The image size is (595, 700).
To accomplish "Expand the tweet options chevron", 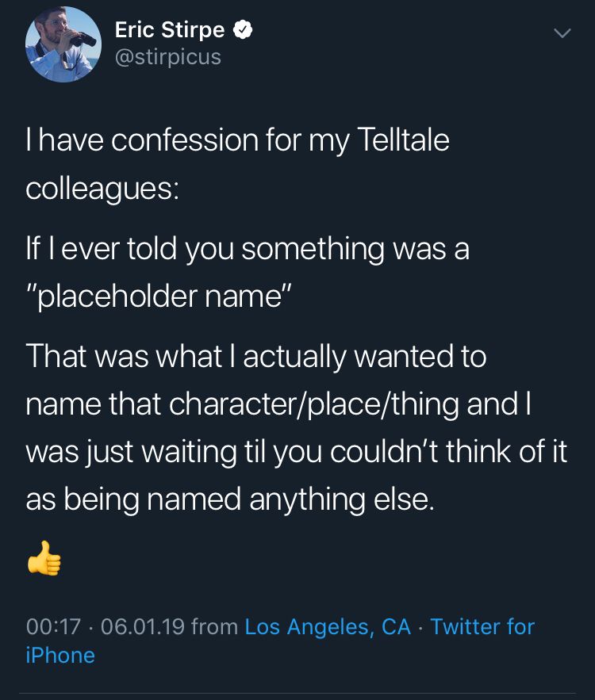I will click(x=562, y=33).
